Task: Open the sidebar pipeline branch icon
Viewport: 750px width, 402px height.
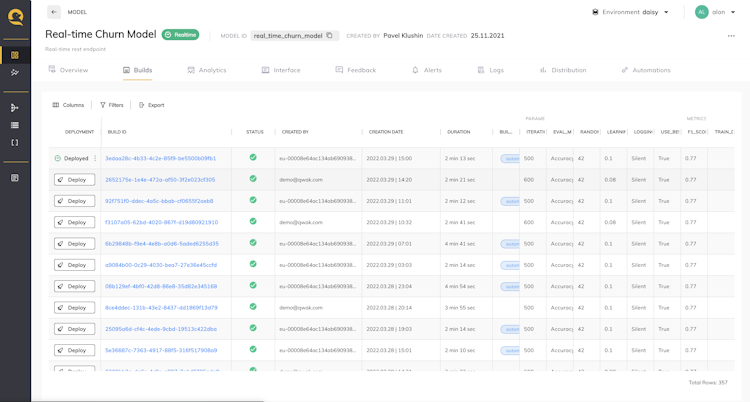Action: pyautogui.click(x=15, y=108)
